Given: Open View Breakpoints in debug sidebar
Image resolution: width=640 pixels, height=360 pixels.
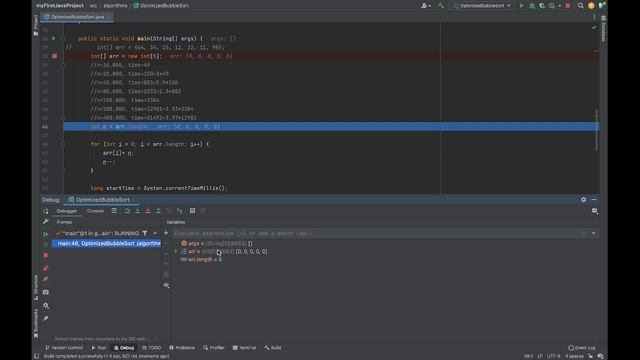Looking at the screenshot, I should click(45, 268).
